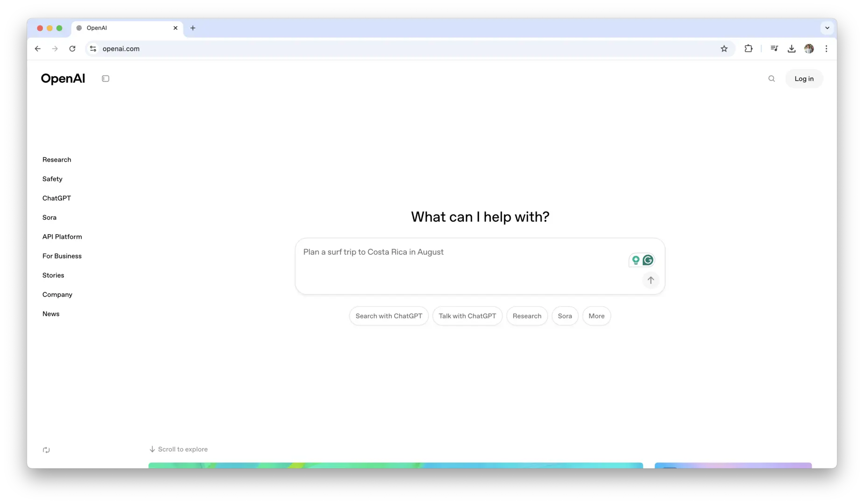
Task: Click the colorful banner thumbnail at bottom
Action: [x=396, y=465]
